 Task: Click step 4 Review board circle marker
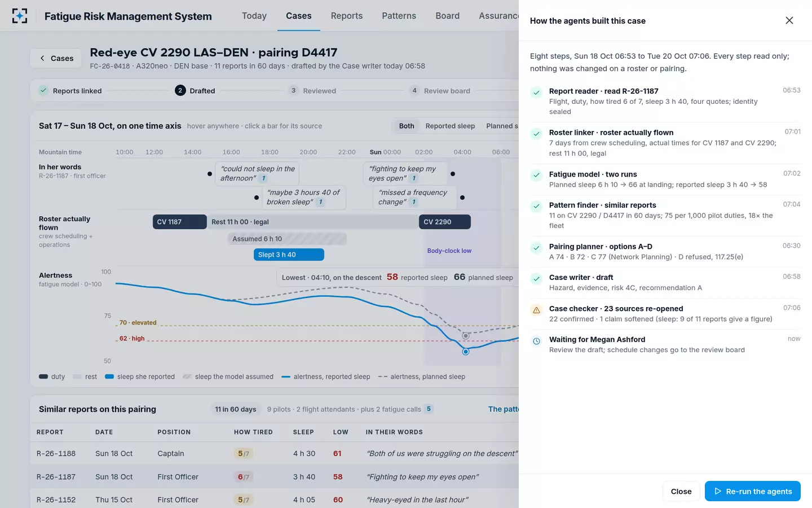[x=414, y=90]
